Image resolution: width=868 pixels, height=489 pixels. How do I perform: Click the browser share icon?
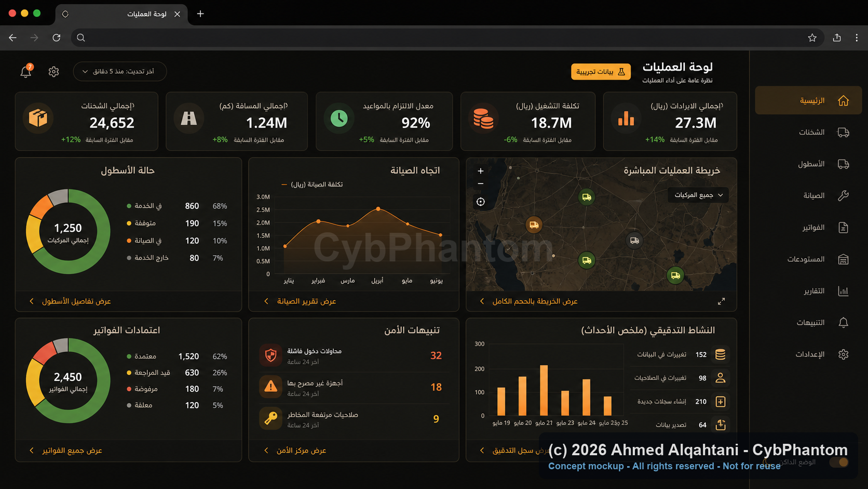tap(837, 37)
